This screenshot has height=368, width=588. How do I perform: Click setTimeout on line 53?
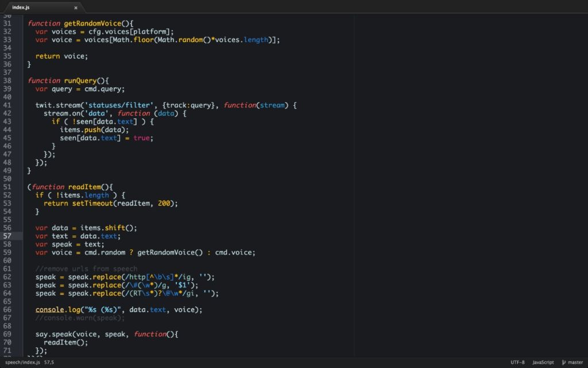coord(92,204)
